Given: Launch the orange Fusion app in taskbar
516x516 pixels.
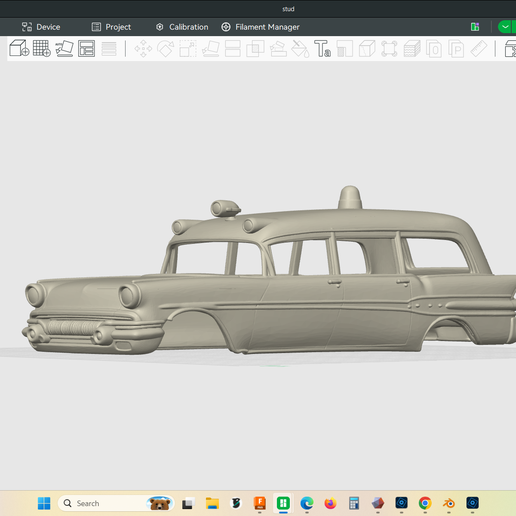Looking at the screenshot, I should 260,503.
